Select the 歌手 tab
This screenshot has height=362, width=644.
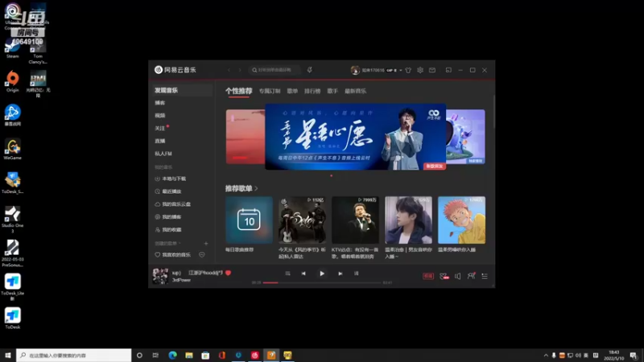pyautogui.click(x=332, y=91)
